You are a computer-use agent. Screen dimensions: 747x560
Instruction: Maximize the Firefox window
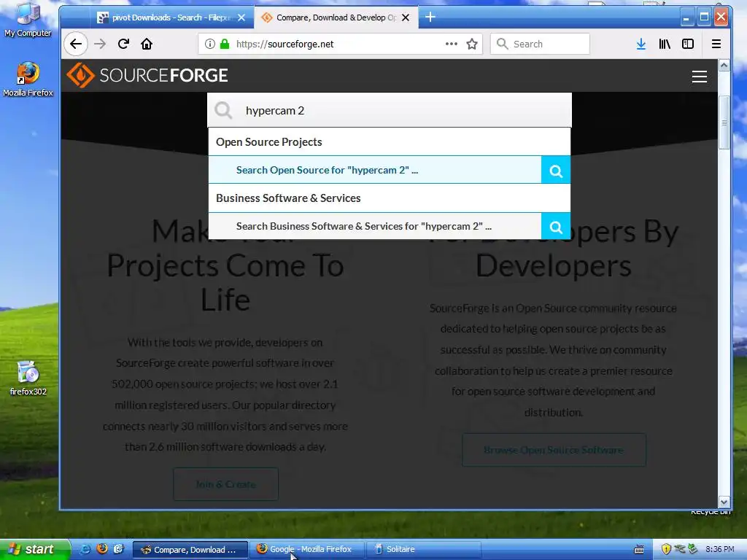704,17
